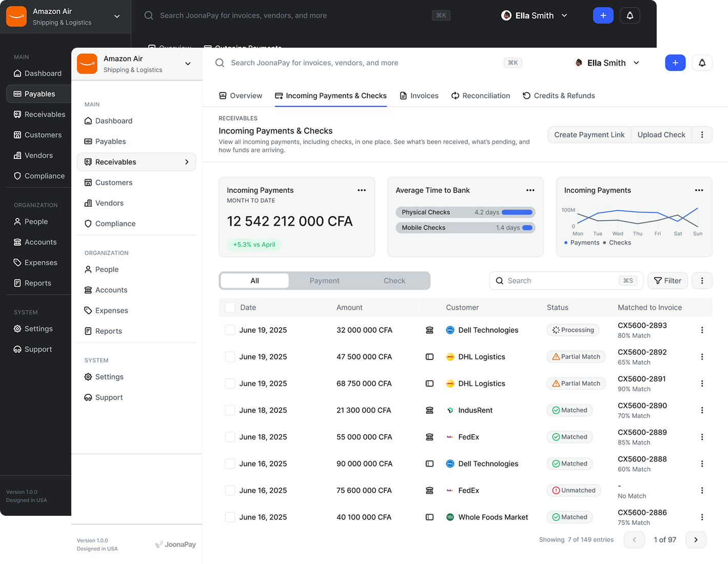The height and width of the screenshot is (564, 728).
Task: Go to previous page of entries
Action: (634, 539)
